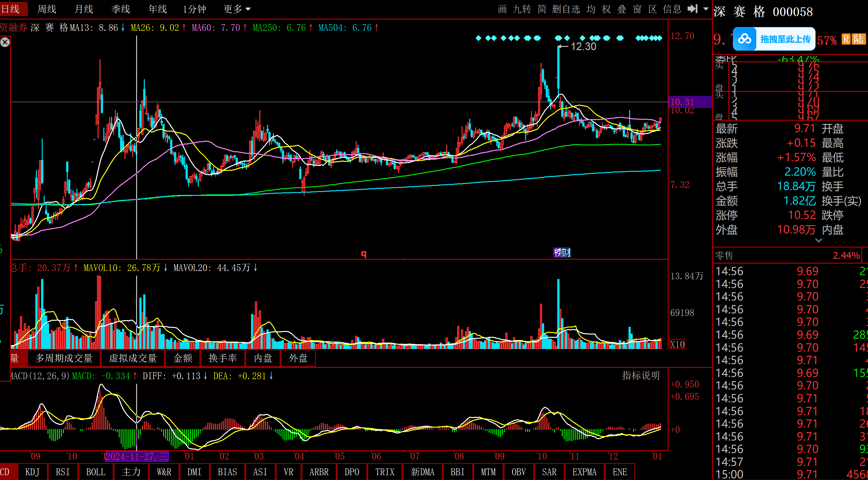Viewport: 868px width, 480px height.
Task: Click the red q marker on chart
Action: tap(364, 253)
